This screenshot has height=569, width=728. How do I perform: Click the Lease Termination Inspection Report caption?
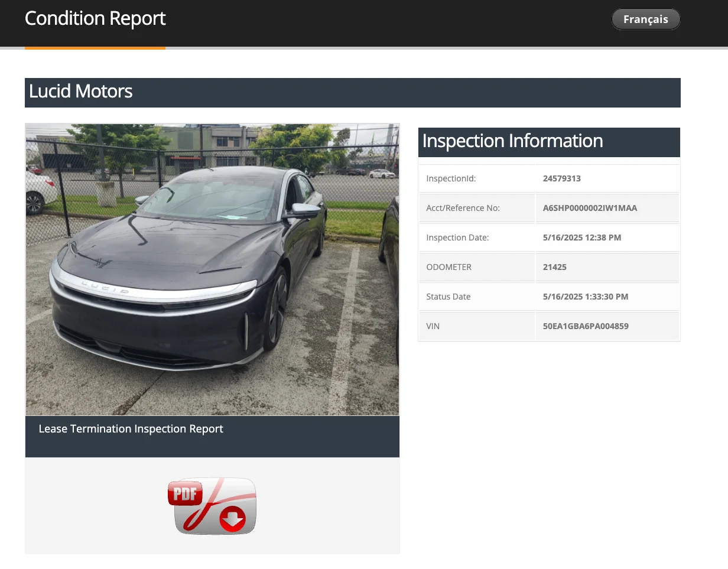[x=131, y=429]
